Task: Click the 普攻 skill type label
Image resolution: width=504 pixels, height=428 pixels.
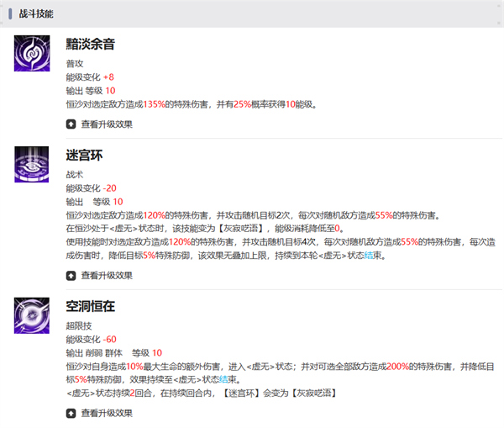Action: [x=75, y=64]
